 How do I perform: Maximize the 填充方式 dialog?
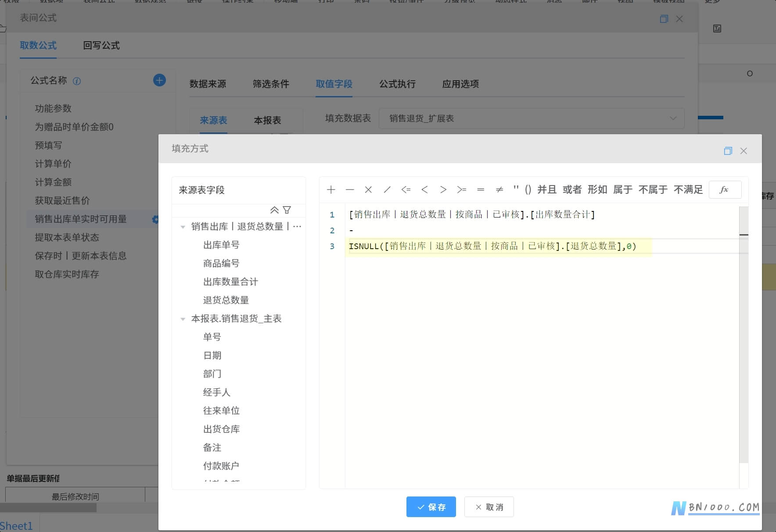coord(728,151)
